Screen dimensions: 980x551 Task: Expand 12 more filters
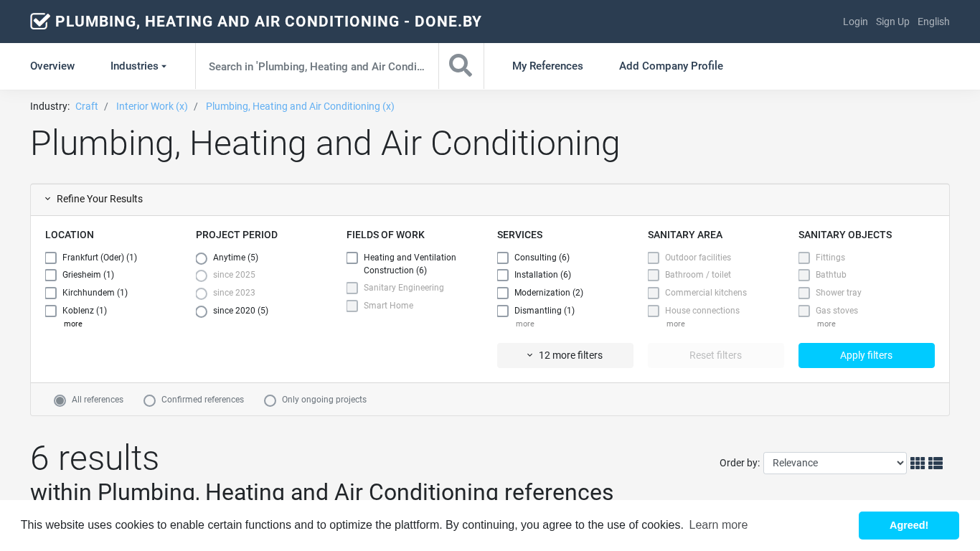565,355
